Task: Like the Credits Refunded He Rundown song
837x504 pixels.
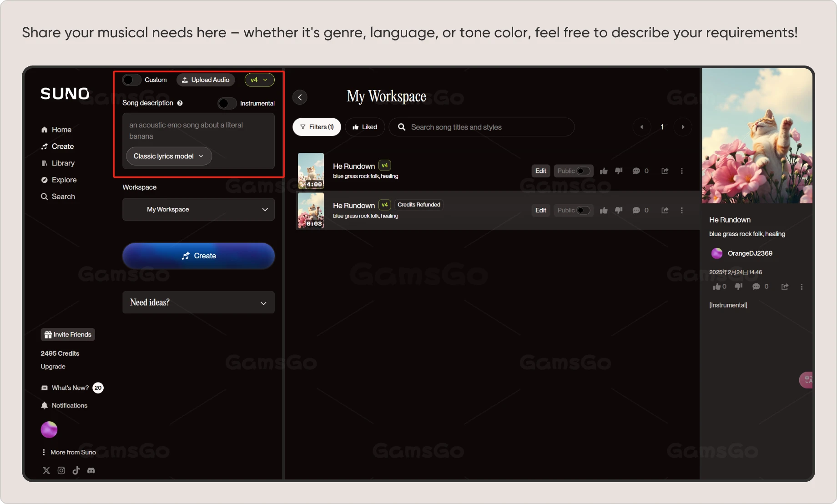Action: tap(604, 210)
